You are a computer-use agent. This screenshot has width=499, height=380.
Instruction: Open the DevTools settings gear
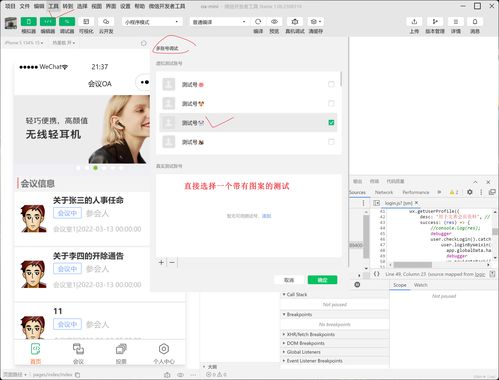(x=470, y=192)
